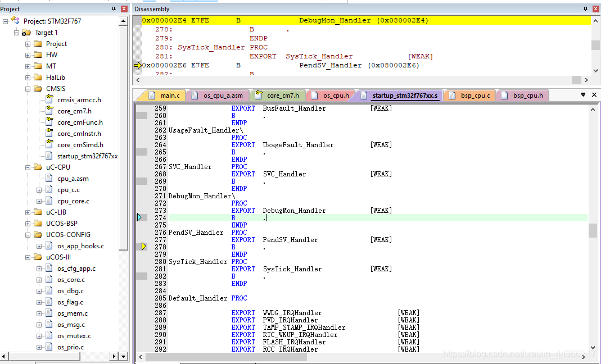Close the Project panel
601x364 pixels.
pyautogui.click(x=124, y=9)
